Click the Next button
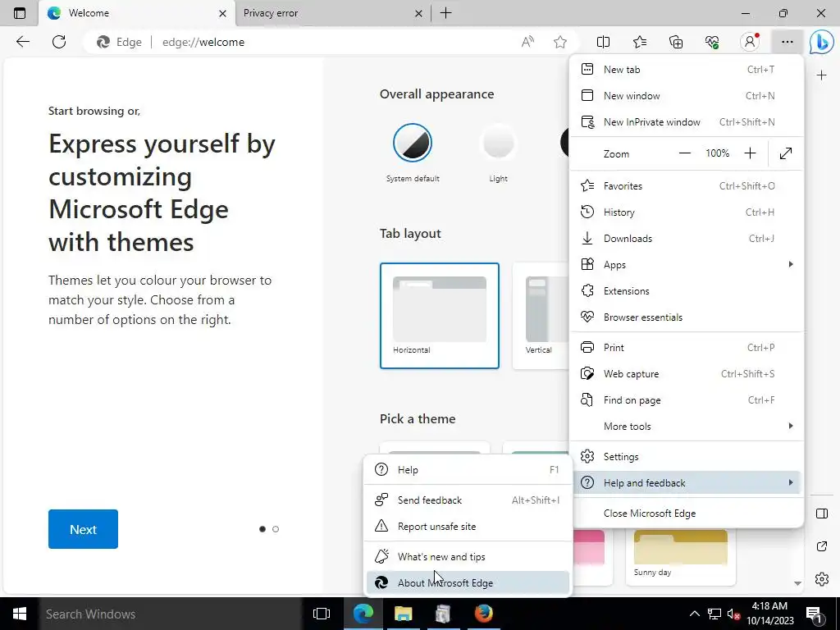The height and width of the screenshot is (630, 840). (83, 529)
